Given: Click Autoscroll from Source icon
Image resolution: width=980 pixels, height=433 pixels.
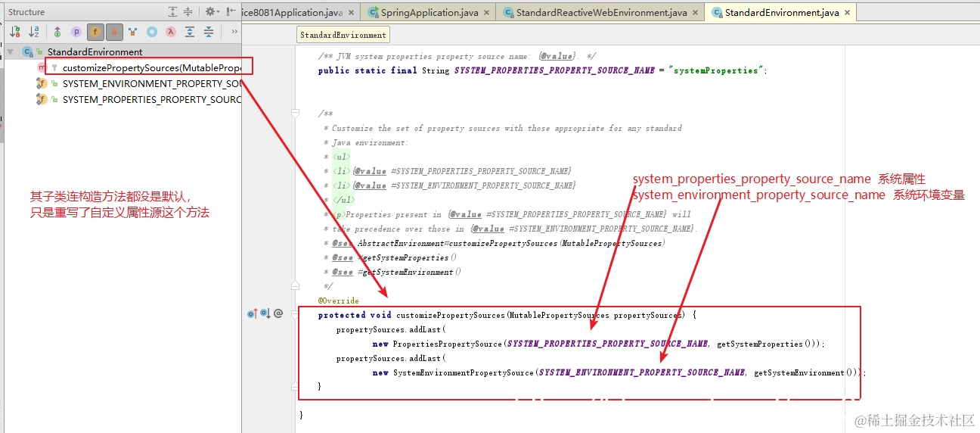Looking at the screenshot, I should tap(209, 32).
